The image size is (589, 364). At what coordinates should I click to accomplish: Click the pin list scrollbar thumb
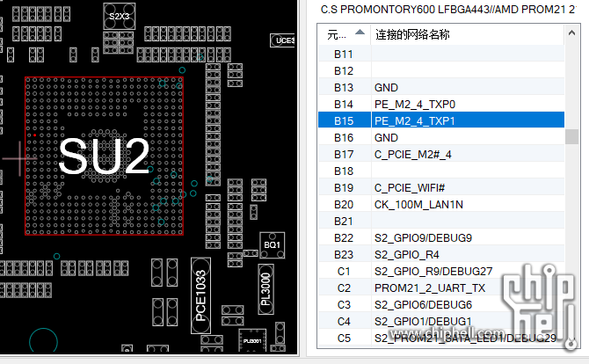pos(571,137)
